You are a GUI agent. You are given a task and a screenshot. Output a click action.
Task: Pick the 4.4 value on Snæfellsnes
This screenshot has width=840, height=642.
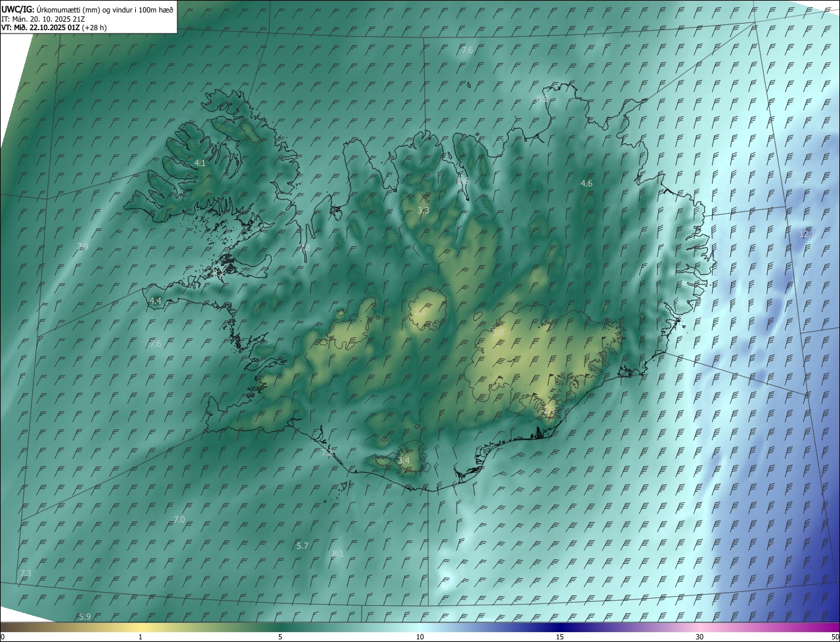point(156,301)
